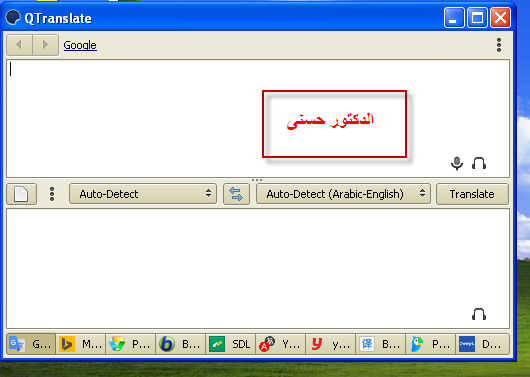The width and height of the screenshot is (530, 377).
Task: Switch to the SDL service tab
Action: pyautogui.click(x=231, y=344)
